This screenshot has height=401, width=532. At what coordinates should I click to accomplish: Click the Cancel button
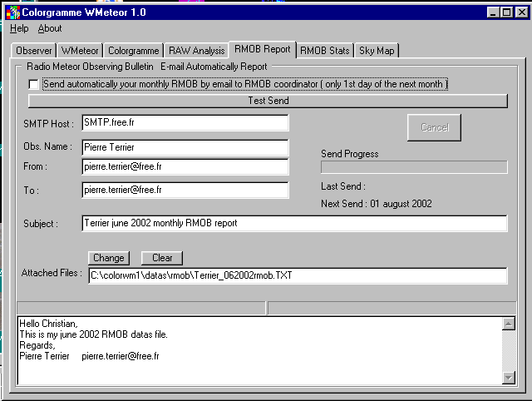(434, 127)
